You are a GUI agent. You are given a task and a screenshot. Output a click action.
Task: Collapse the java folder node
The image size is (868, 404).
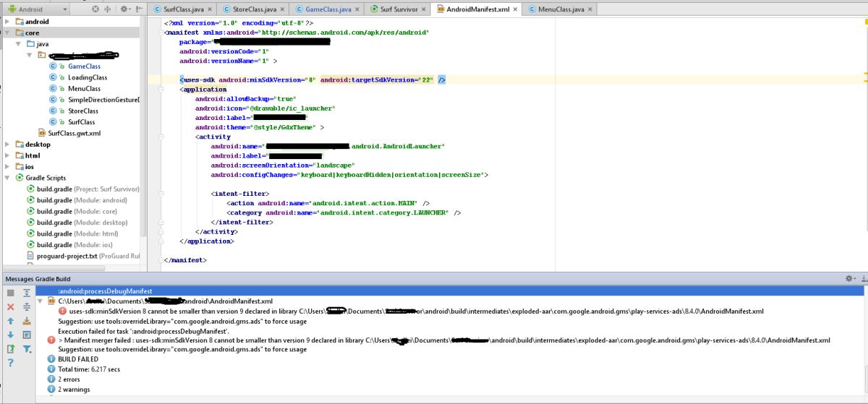19,44
